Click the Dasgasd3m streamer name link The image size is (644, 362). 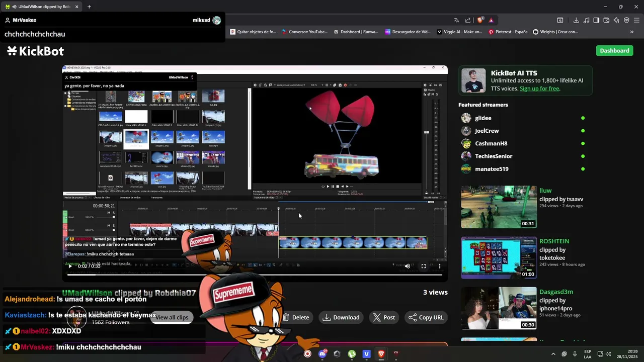point(556,292)
